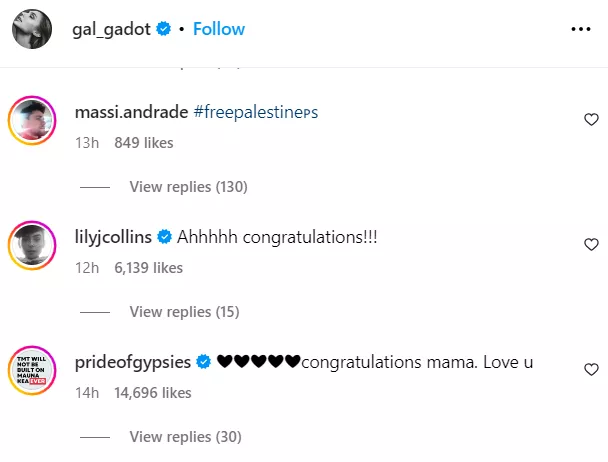Expand View replies (15)
The height and width of the screenshot is (462, 608).
tap(184, 312)
